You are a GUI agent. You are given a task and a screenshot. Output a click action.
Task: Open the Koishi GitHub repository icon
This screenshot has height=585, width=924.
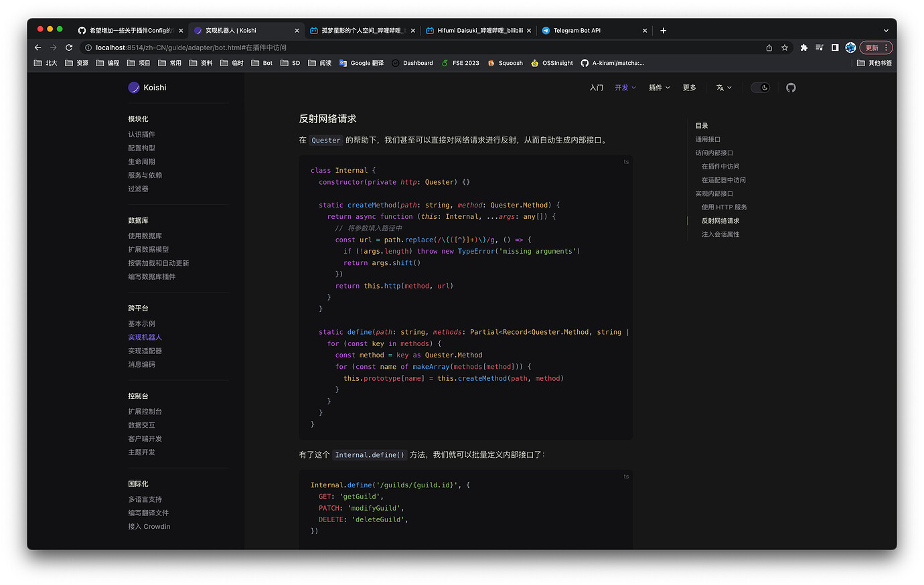[x=791, y=87]
